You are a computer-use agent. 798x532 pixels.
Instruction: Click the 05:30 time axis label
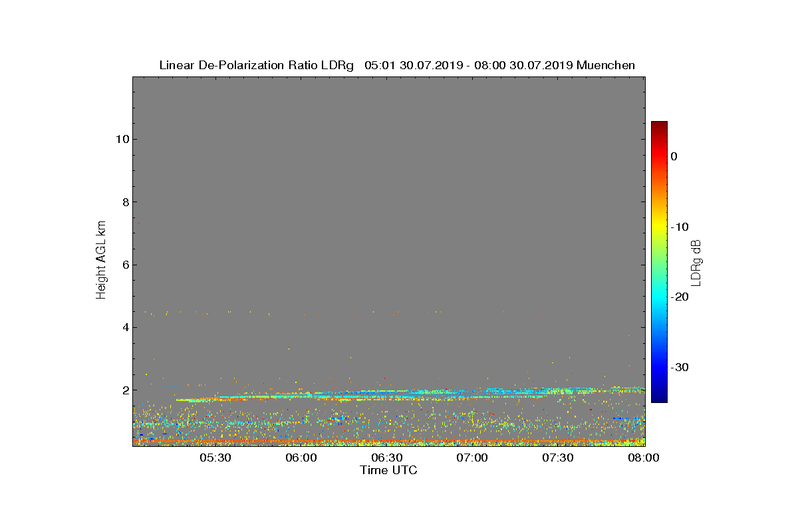coord(215,458)
